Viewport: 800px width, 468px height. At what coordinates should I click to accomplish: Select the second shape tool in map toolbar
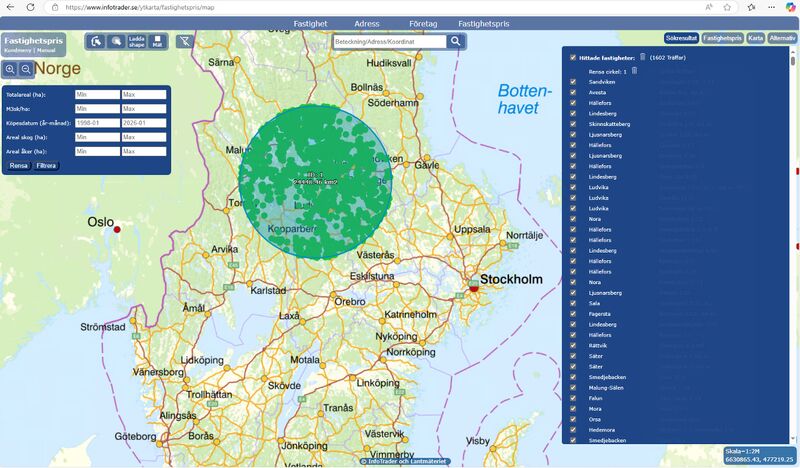[x=116, y=41]
